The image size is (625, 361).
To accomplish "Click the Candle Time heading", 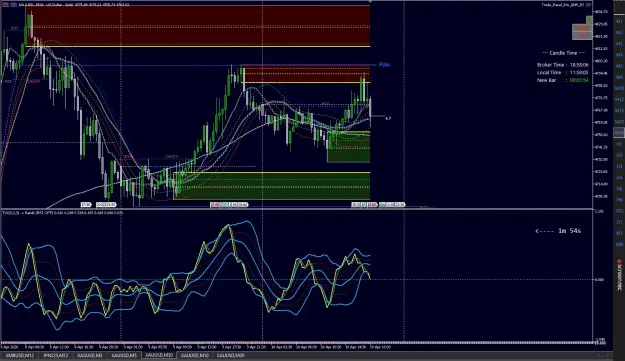I will pos(563,53).
